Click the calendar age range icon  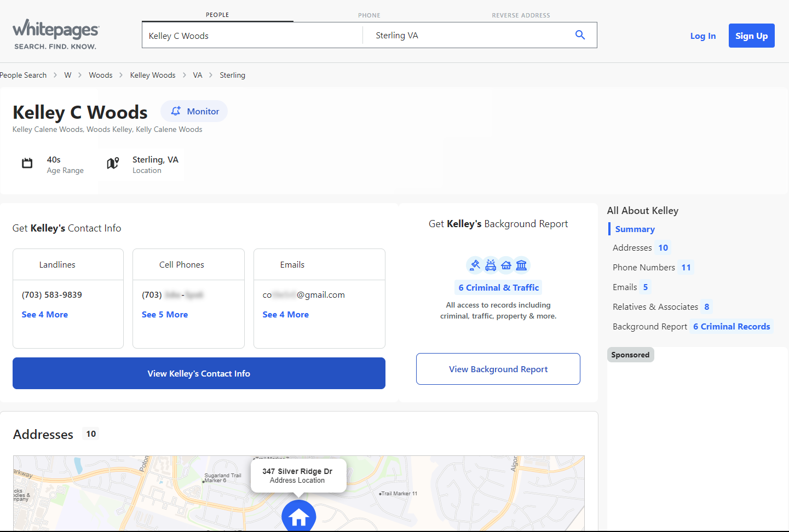pyautogui.click(x=27, y=163)
